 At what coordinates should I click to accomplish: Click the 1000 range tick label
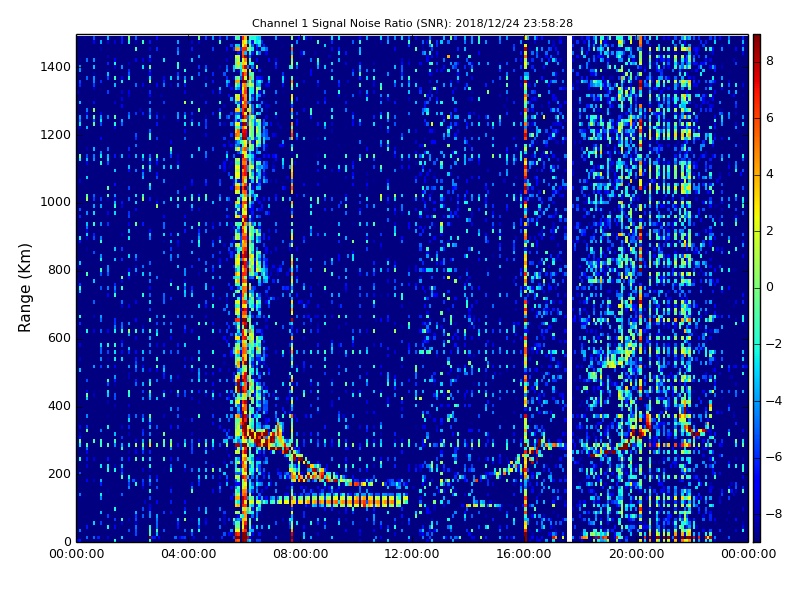pos(56,202)
